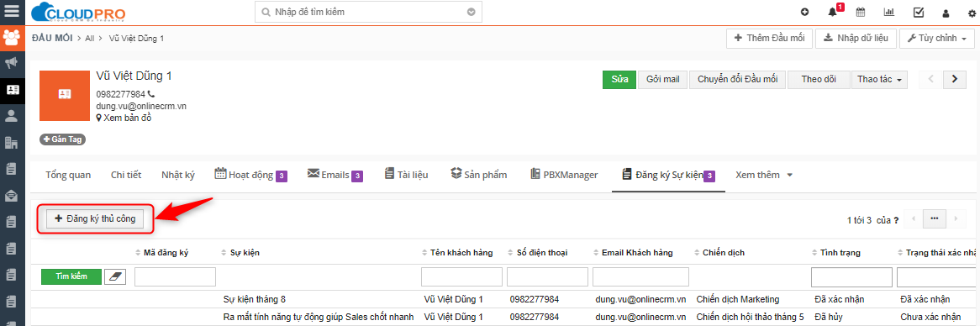Expand the global search dropdown arrow
The height and width of the screenshot is (326, 980).
[472, 12]
